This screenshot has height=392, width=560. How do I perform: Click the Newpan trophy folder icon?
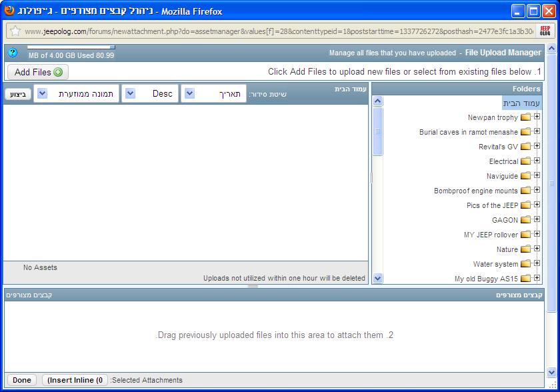point(525,117)
